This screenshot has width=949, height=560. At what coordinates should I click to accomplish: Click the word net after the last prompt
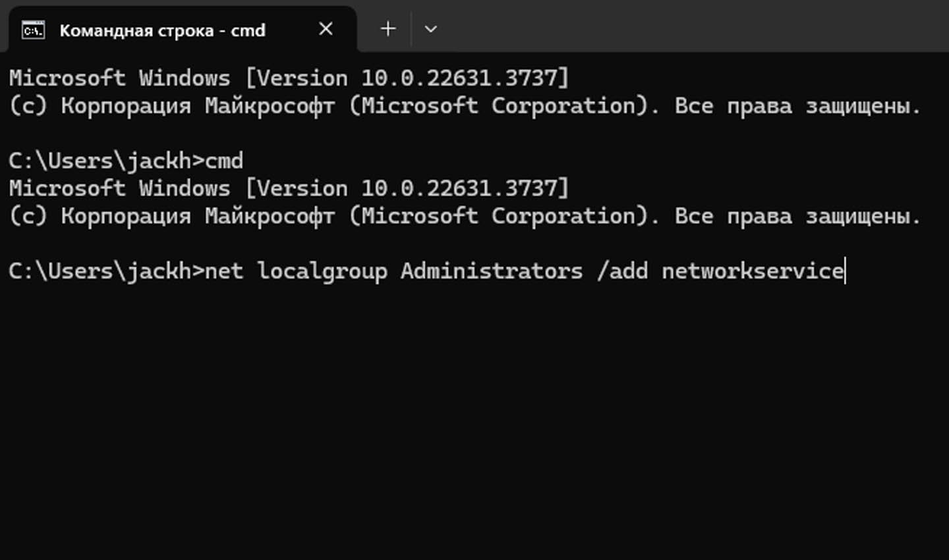point(224,271)
